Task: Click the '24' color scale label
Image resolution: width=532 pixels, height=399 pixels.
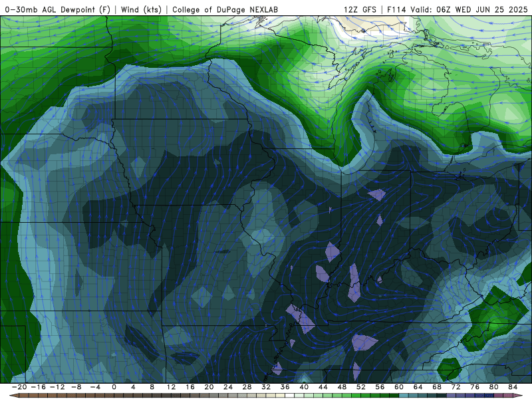Action: coord(228,387)
